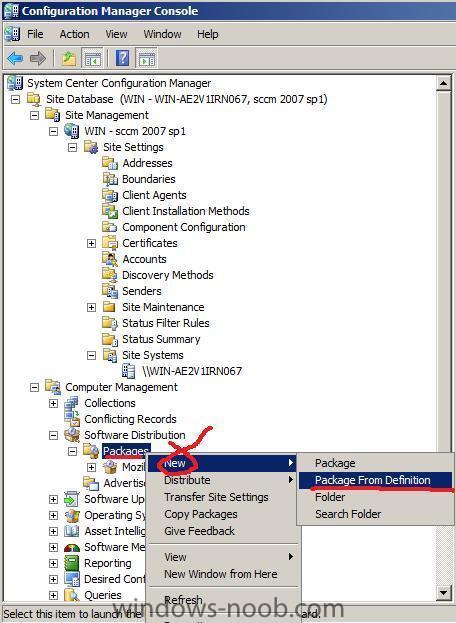The image size is (456, 623).
Task: Collapse the Software Distribution node
Action: (54, 435)
